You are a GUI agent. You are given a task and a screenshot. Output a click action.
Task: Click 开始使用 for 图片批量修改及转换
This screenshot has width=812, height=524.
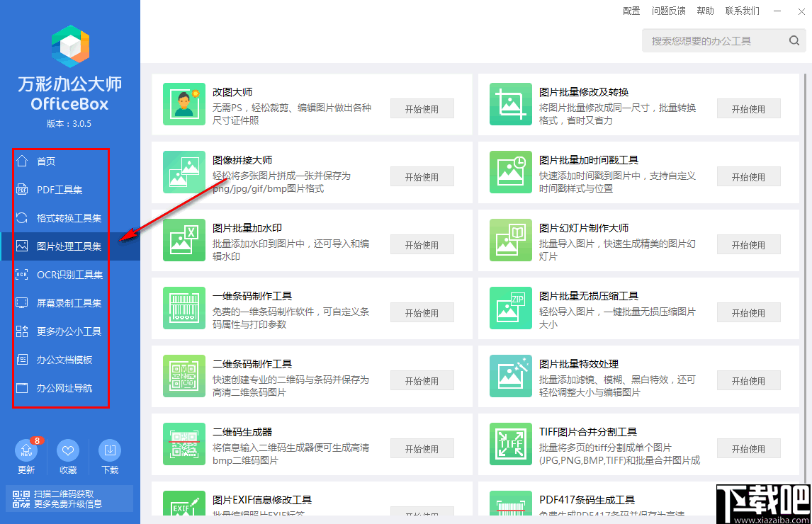748,108
